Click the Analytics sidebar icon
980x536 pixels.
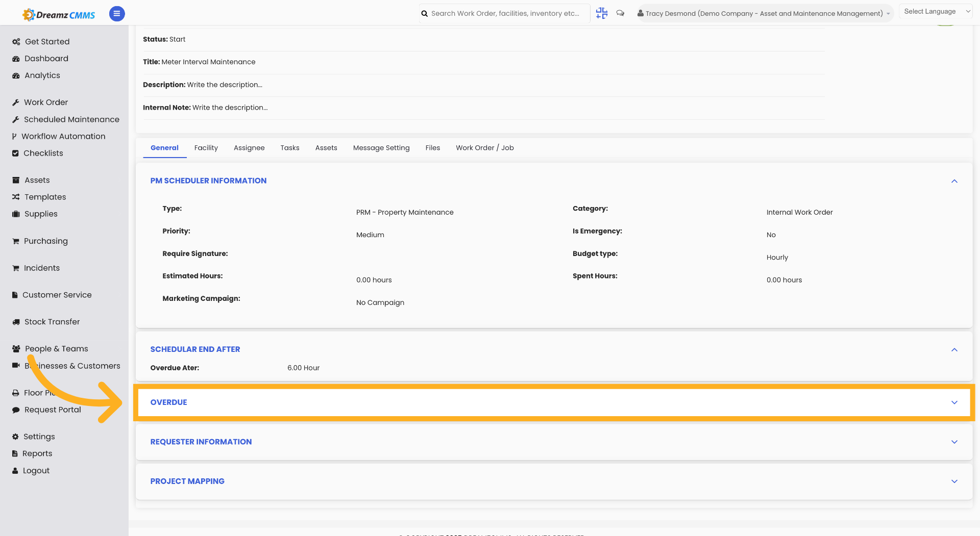pos(16,75)
